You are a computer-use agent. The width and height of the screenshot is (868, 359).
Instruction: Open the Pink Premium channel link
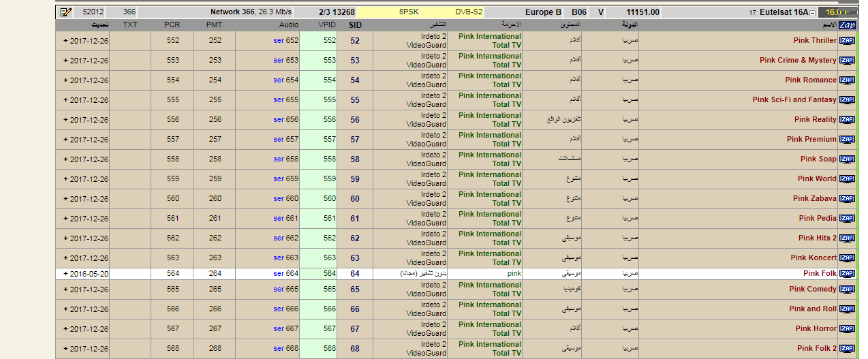coord(811,140)
